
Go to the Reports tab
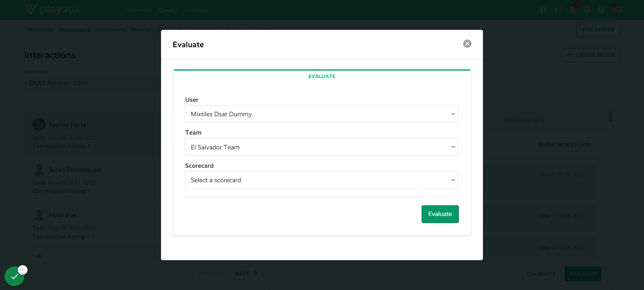[x=141, y=30]
